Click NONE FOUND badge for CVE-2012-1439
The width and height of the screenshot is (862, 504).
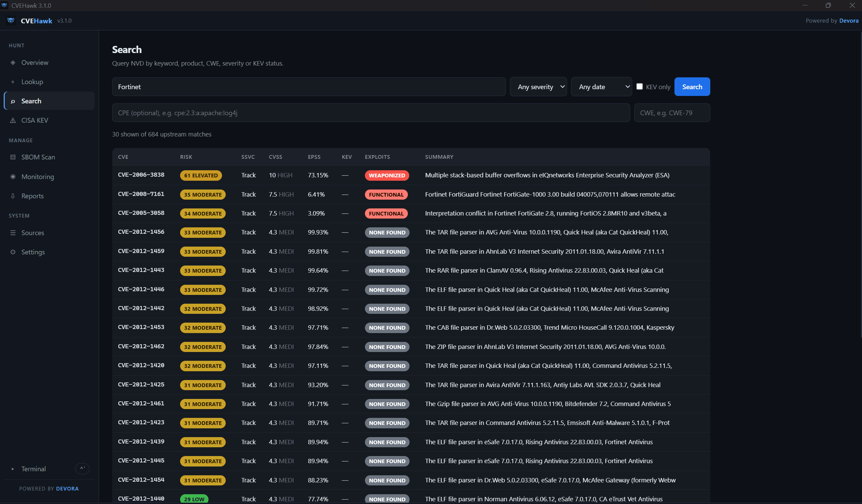coord(387,443)
